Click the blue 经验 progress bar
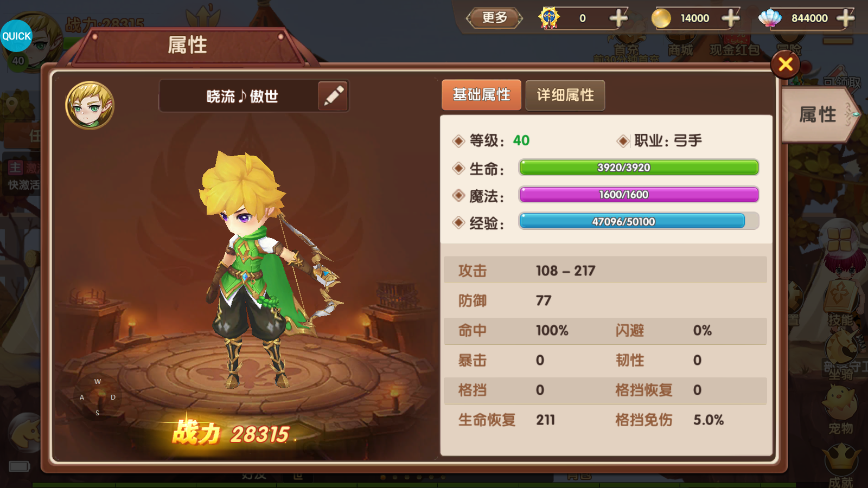868x488 pixels. [639, 221]
